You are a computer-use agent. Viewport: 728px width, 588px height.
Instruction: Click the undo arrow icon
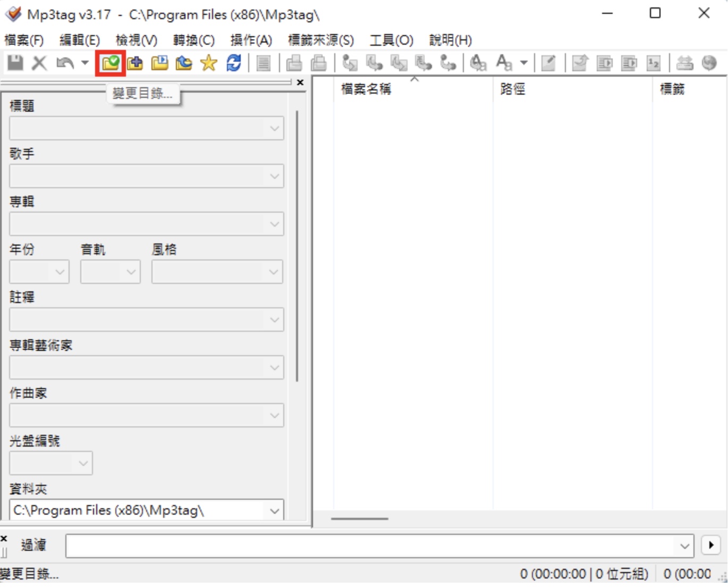click(x=65, y=63)
